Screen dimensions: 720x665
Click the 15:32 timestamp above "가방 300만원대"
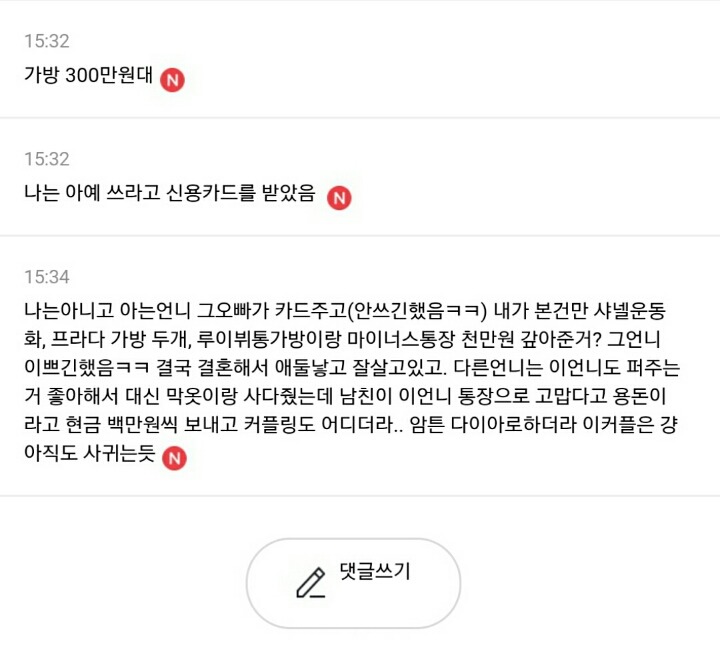coord(47,42)
